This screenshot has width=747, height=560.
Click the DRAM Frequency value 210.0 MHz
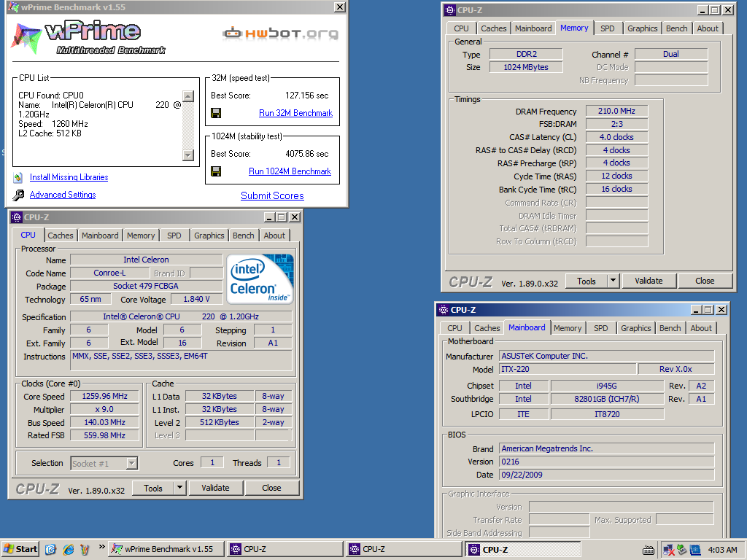coord(616,111)
